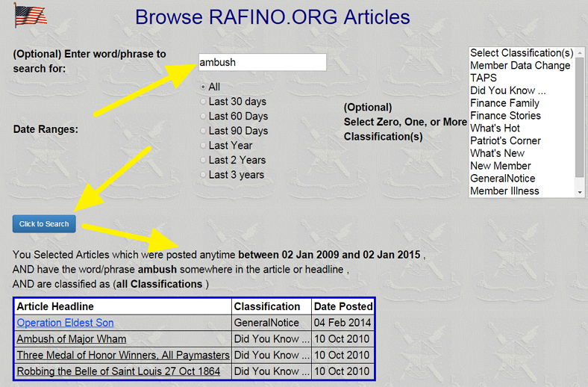The height and width of the screenshot is (387, 588).
Task: Choose the 'Last 90 Days' date range
Action: click(x=203, y=131)
